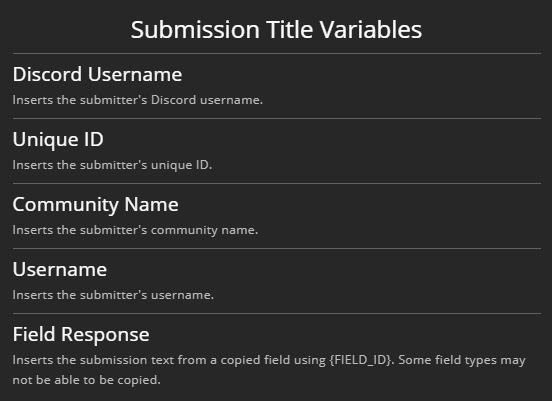
Task: Click the {FIELD_ID} placeholder text
Action: point(361,360)
